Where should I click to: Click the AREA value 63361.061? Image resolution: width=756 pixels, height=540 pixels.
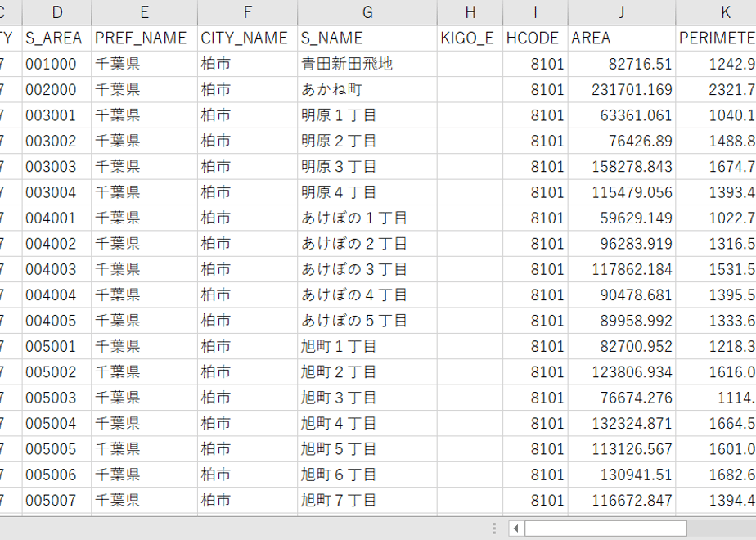tap(622, 115)
